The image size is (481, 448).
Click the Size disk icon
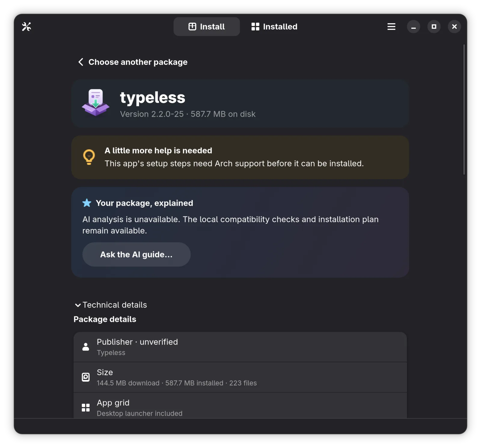click(86, 377)
